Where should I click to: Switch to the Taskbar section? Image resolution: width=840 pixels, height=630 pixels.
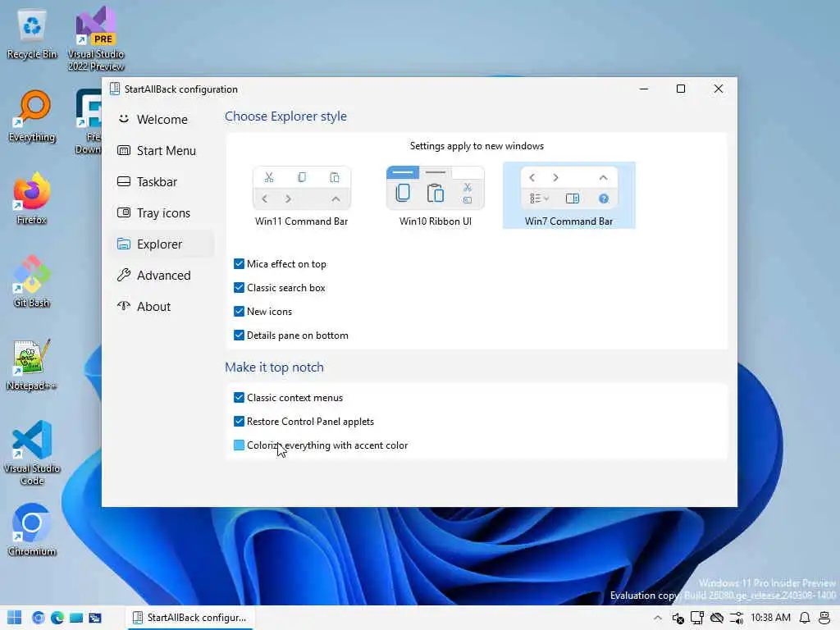[162, 181]
